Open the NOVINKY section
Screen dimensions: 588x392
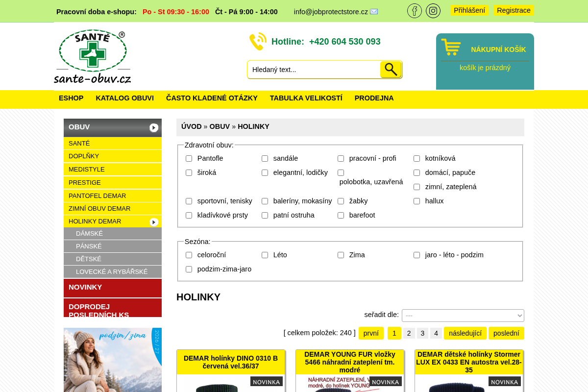[x=113, y=288]
